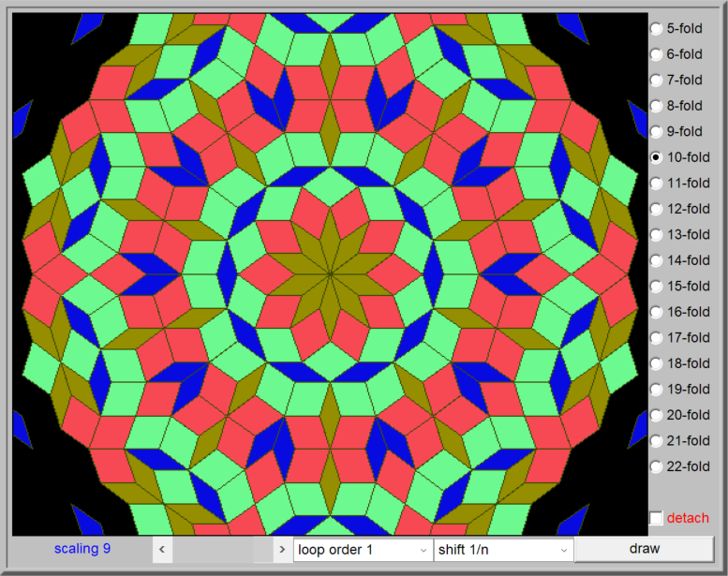
Task: Select 11-fold symmetry
Action: (x=656, y=184)
